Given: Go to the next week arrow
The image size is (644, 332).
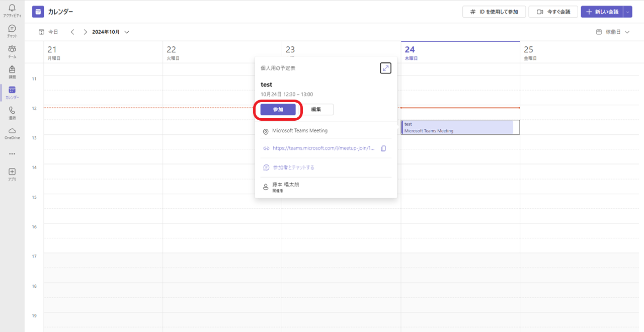Looking at the screenshot, I should click(x=85, y=32).
